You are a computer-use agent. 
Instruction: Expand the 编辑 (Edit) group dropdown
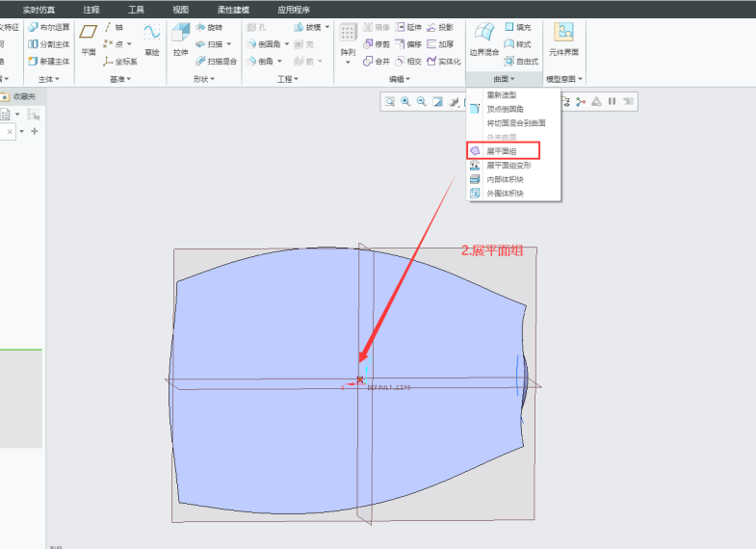click(400, 78)
